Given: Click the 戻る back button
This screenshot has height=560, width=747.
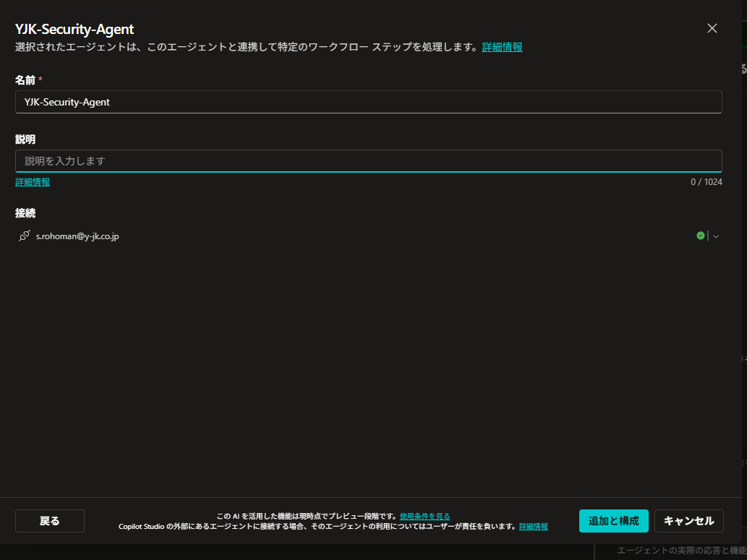Looking at the screenshot, I should (50, 521).
